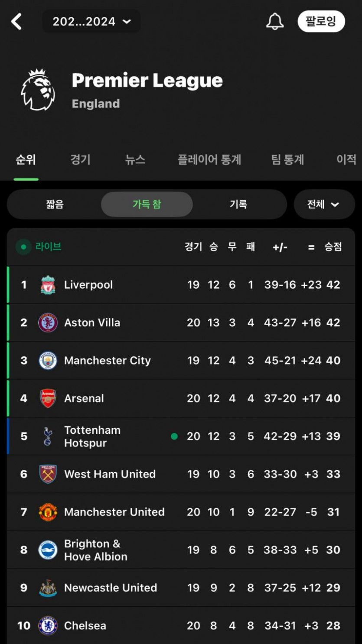The height and width of the screenshot is (644, 362).
Task: Tap the Premier League lion logo
Action: click(38, 90)
